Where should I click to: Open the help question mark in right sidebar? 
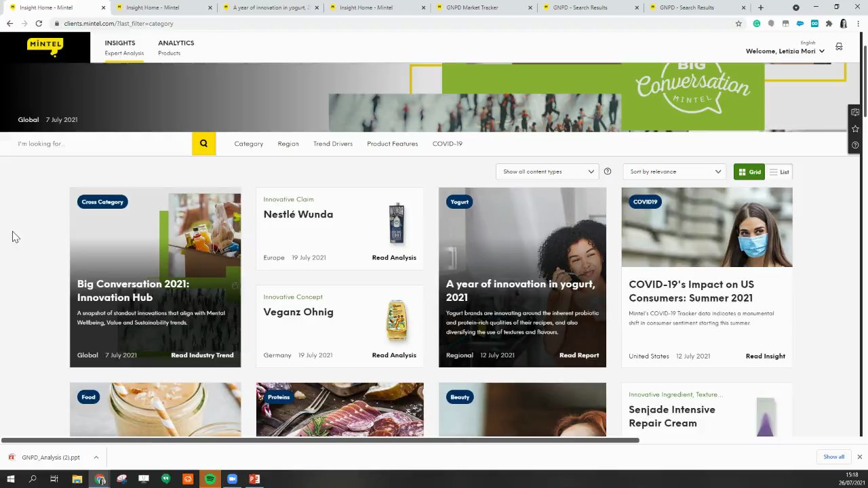click(x=855, y=145)
